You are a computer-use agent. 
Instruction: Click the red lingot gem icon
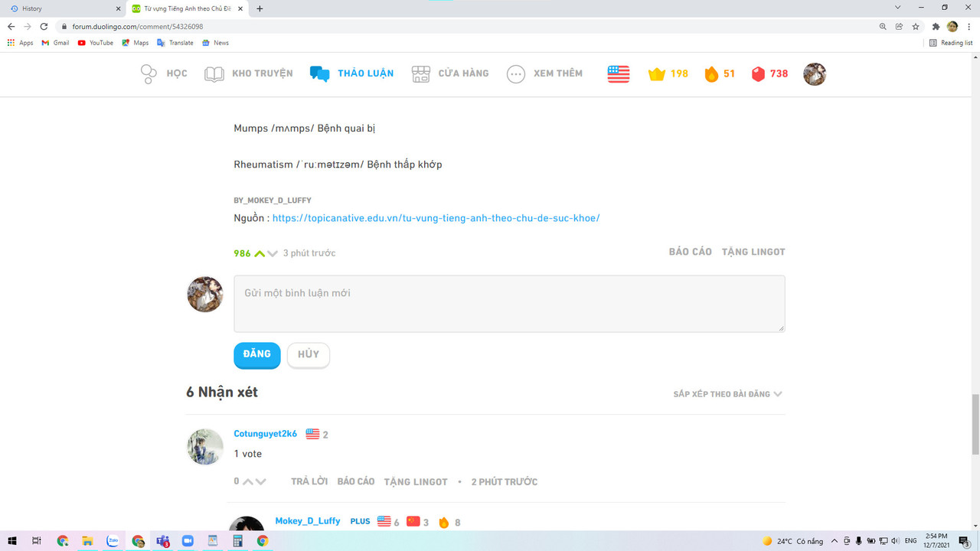758,73
